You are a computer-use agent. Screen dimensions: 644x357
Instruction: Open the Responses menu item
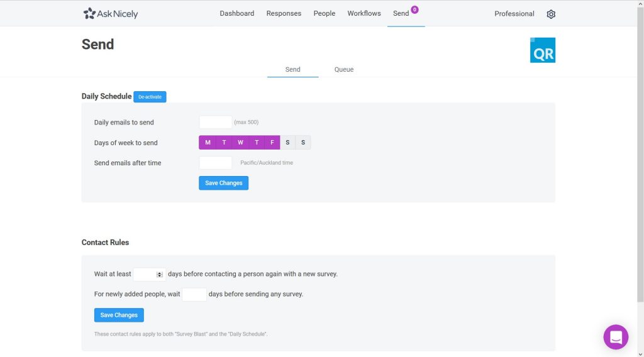(x=284, y=14)
